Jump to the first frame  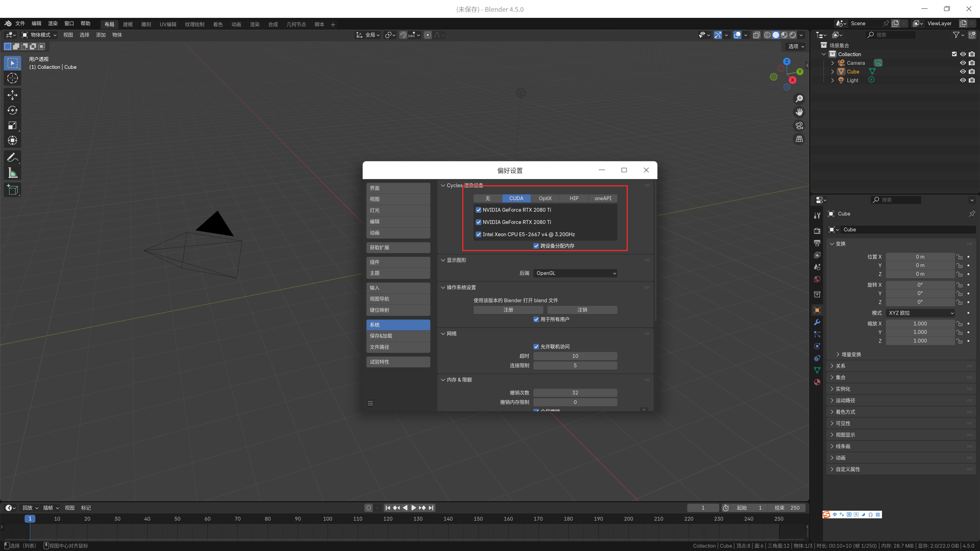point(388,508)
